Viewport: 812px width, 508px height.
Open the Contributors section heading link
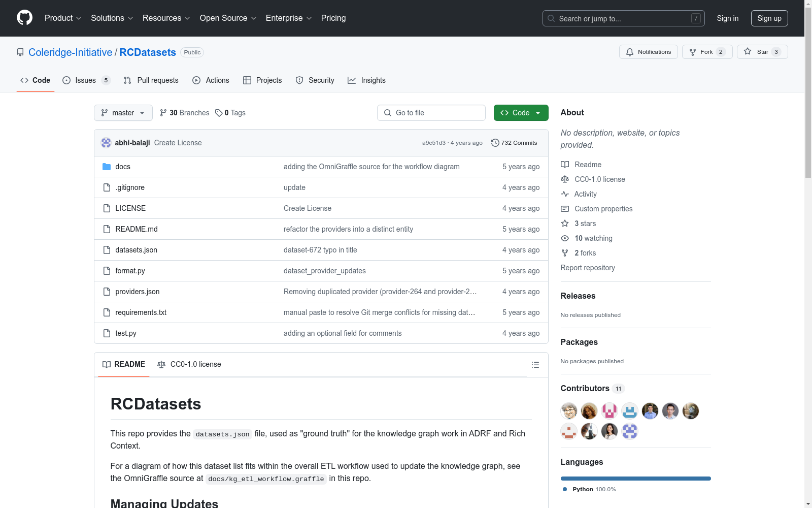click(592, 388)
